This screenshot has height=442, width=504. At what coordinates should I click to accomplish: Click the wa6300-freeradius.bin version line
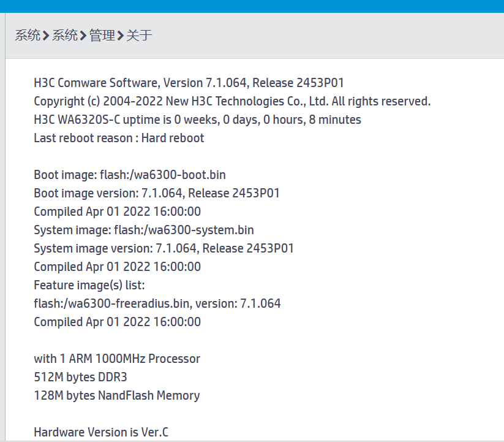point(157,303)
